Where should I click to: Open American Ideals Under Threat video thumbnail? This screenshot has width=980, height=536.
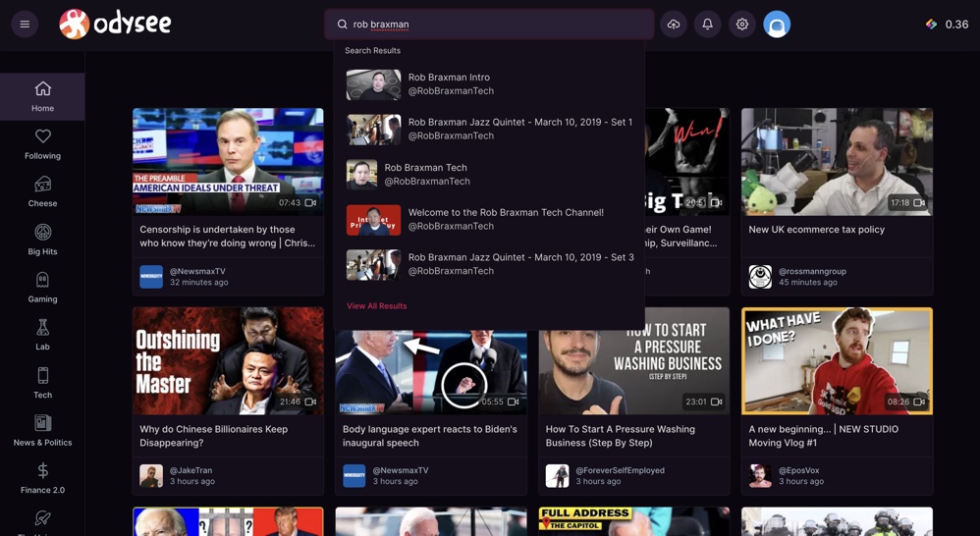228,162
